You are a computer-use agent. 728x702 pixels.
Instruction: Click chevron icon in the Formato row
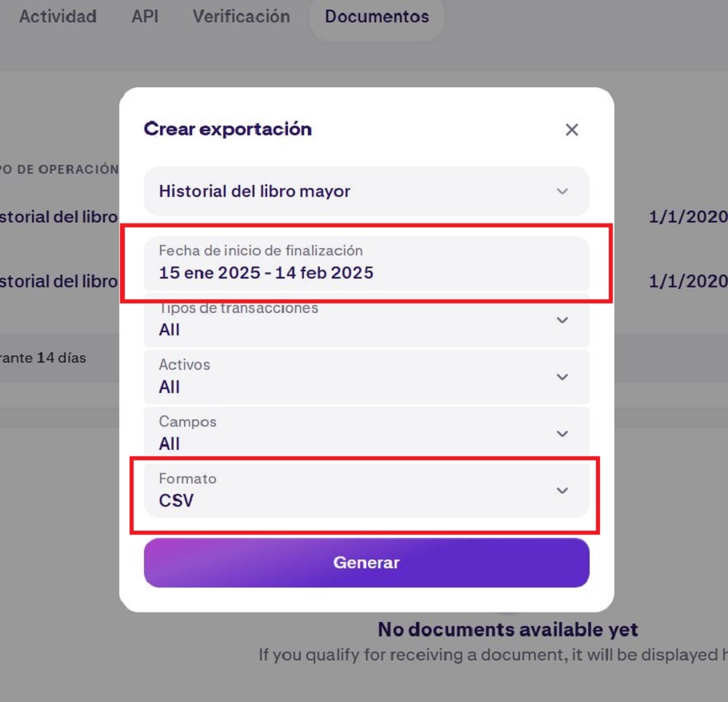coord(562,491)
